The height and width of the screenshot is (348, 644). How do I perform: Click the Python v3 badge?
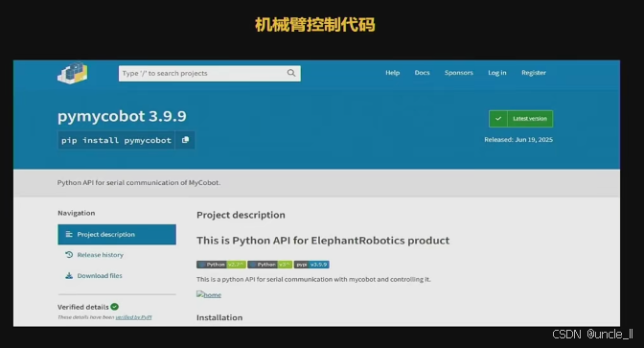point(270,265)
